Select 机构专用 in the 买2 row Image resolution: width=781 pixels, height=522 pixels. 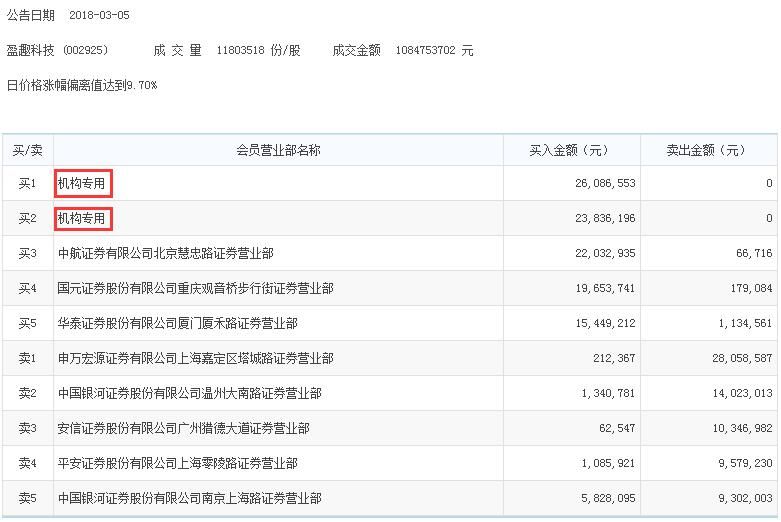pos(82,219)
